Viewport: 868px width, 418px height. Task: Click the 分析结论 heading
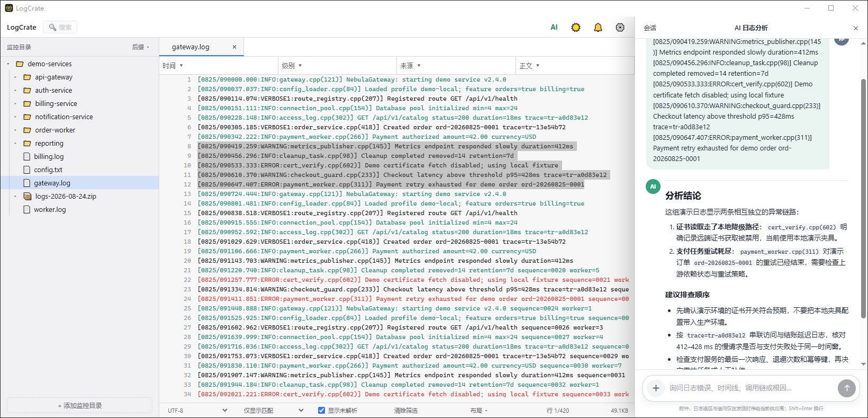click(683, 195)
